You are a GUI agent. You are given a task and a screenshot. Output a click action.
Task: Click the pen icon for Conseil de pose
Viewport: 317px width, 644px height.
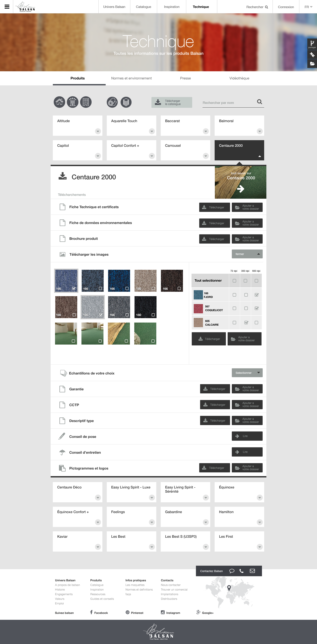point(62,436)
